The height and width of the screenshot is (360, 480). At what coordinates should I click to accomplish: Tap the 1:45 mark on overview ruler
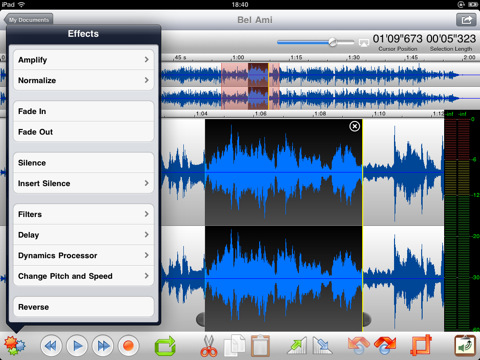coord(412,58)
